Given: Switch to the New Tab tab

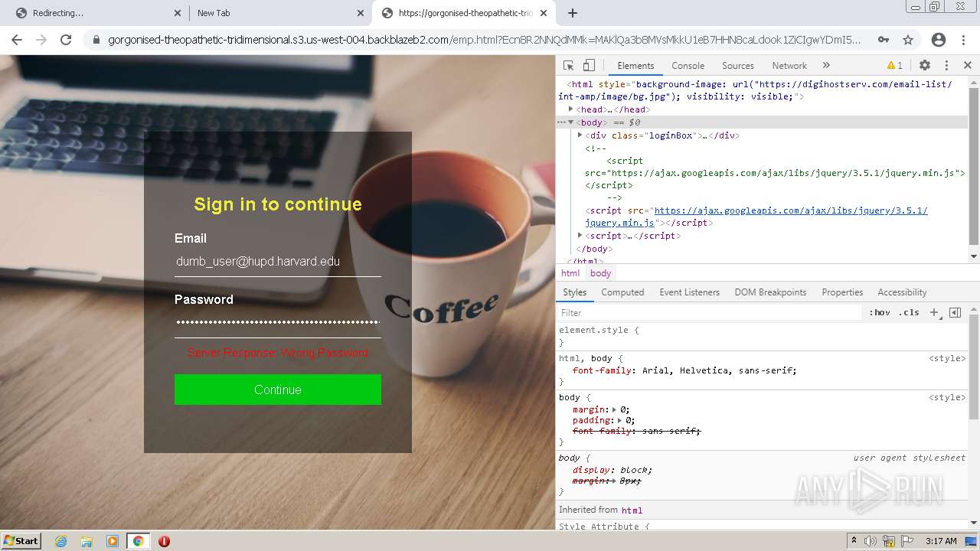Looking at the screenshot, I should 279,13.
